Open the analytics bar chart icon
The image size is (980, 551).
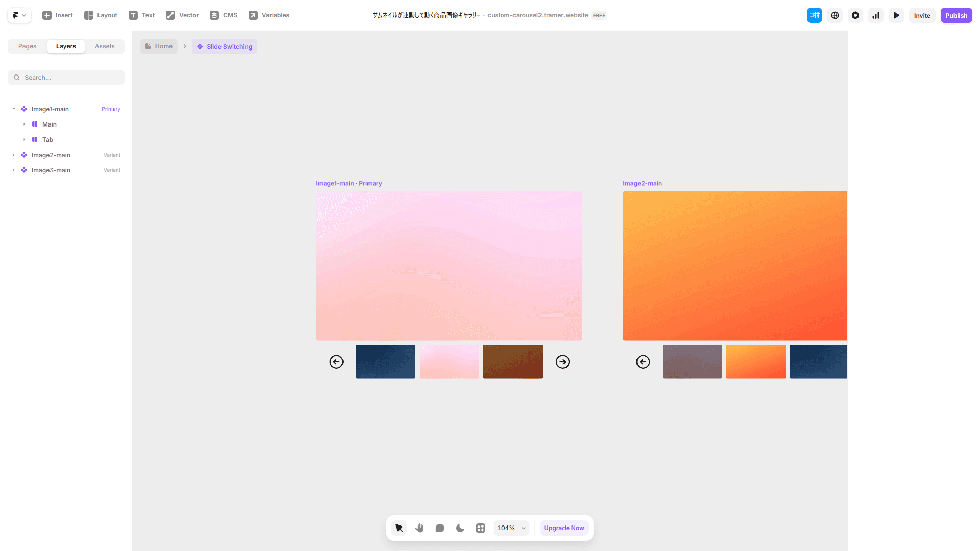[x=876, y=15]
